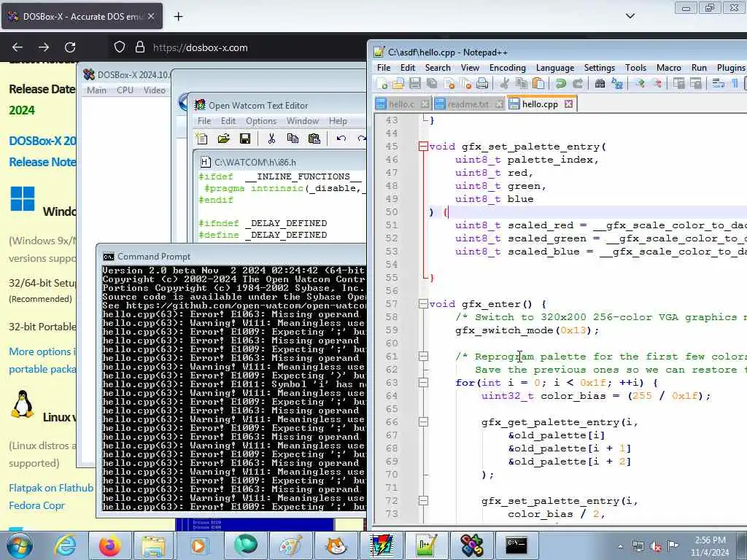Click Save floppy icon in Open Watcom editor

[x=245, y=139]
